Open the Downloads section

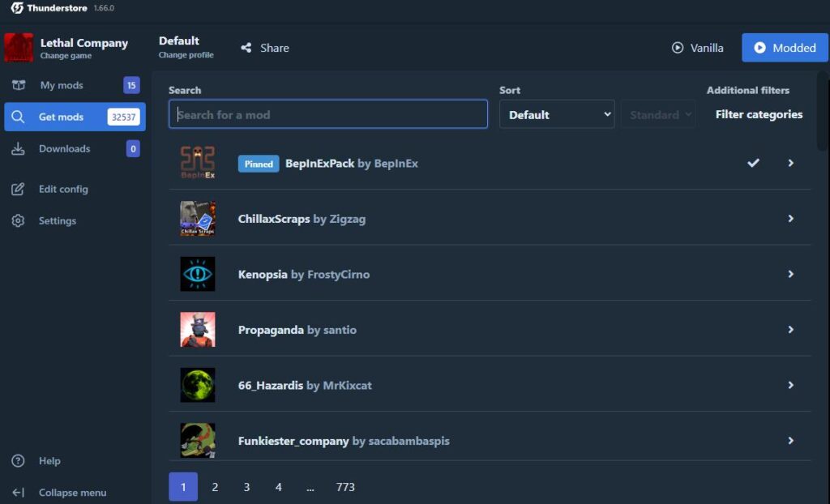click(x=64, y=148)
